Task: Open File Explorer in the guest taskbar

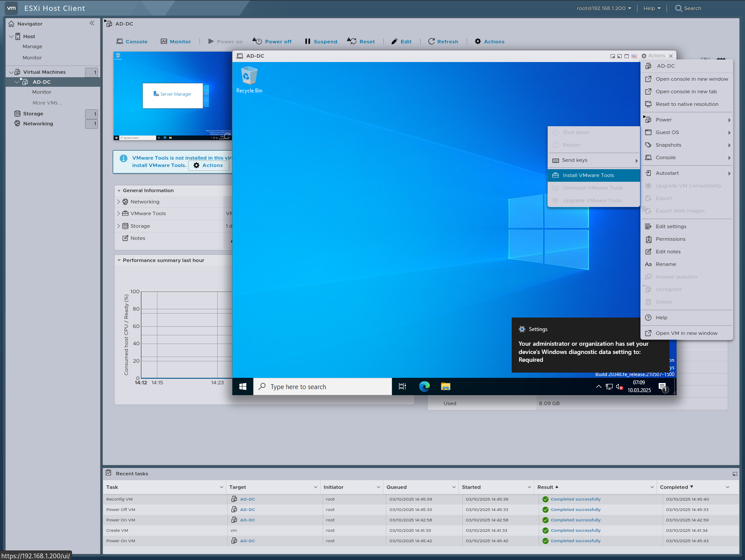Action: pyautogui.click(x=445, y=386)
